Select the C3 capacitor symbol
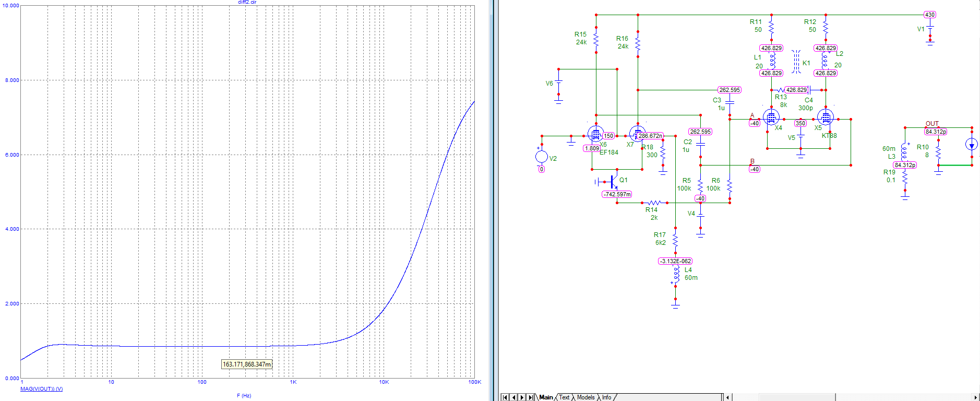This screenshot has height=401, width=980. [x=730, y=102]
